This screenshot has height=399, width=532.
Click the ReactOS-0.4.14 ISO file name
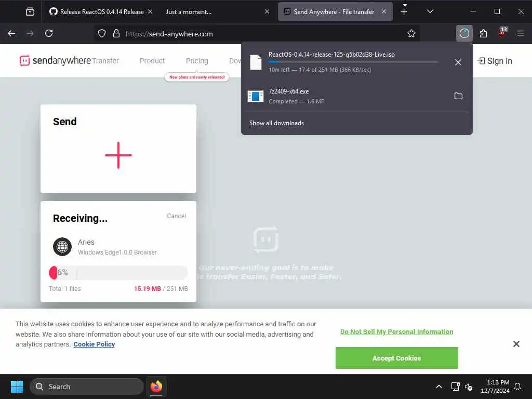(331, 55)
